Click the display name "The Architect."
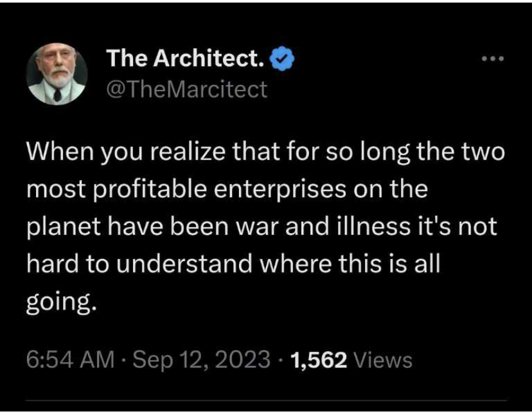 coord(185,60)
